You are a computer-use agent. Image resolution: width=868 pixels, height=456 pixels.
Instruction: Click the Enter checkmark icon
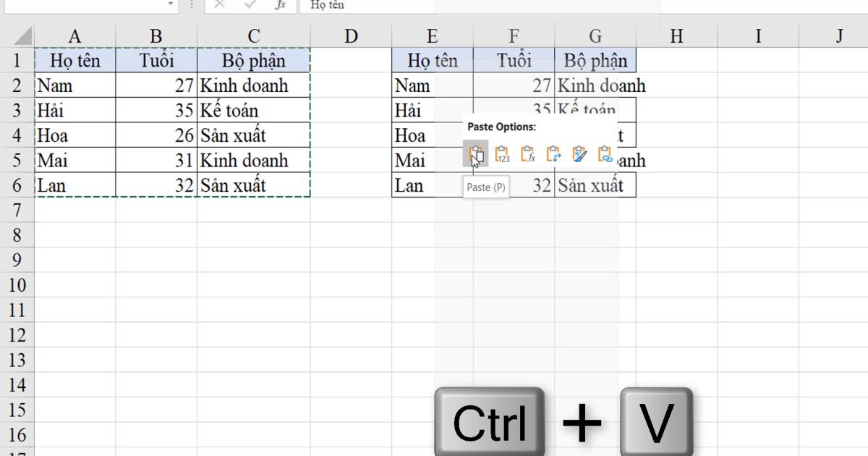pos(250,5)
